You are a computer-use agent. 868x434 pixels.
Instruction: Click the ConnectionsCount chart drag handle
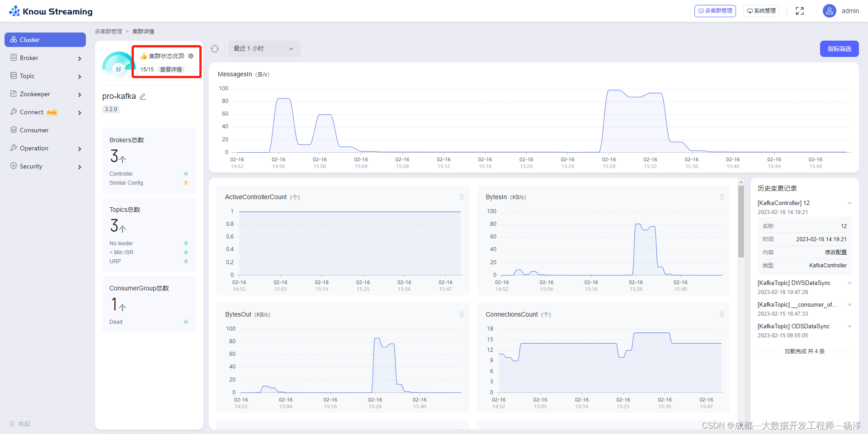(x=722, y=314)
